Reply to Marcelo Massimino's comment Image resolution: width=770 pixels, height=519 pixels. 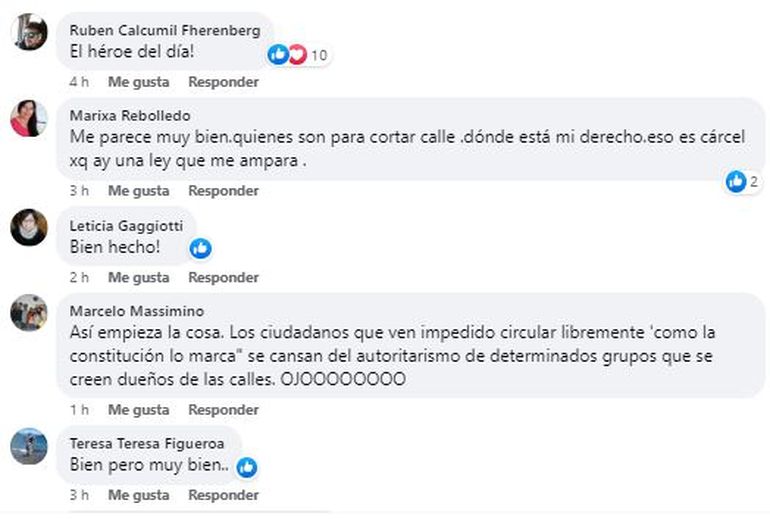(223, 410)
